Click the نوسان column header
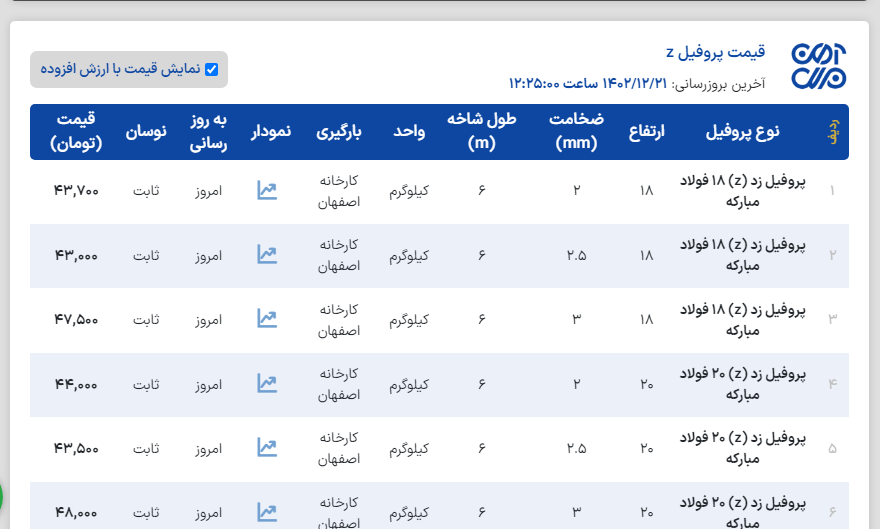The height and width of the screenshot is (529, 880). click(x=146, y=131)
